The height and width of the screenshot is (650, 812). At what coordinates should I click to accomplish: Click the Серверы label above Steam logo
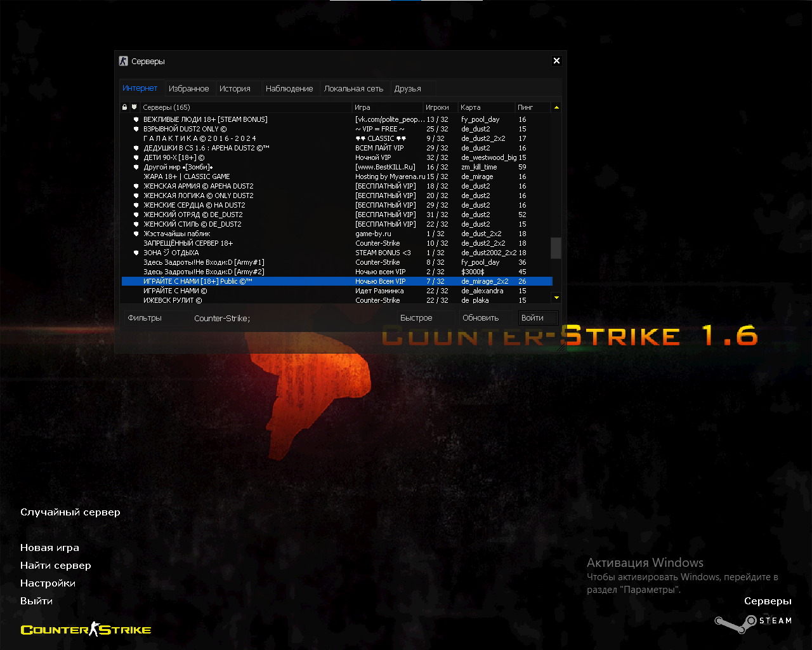click(768, 601)
